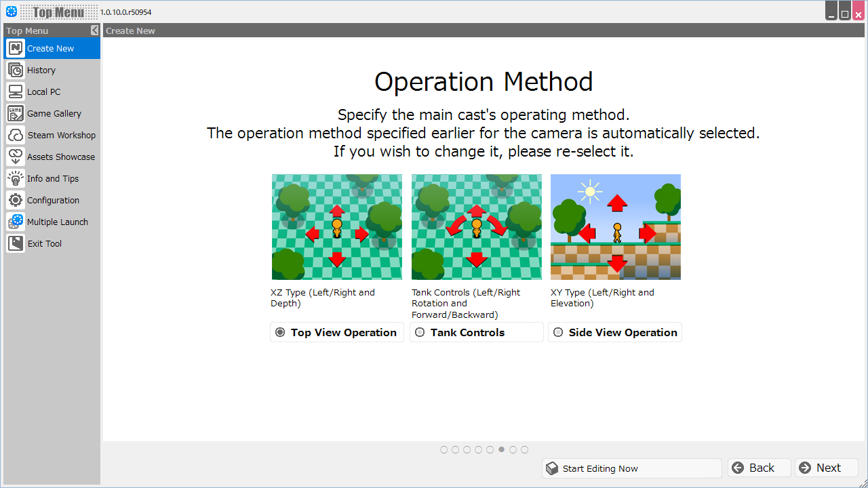
Task: Open the Create New section
Action: pyautogui.click(x=50, y=48)
